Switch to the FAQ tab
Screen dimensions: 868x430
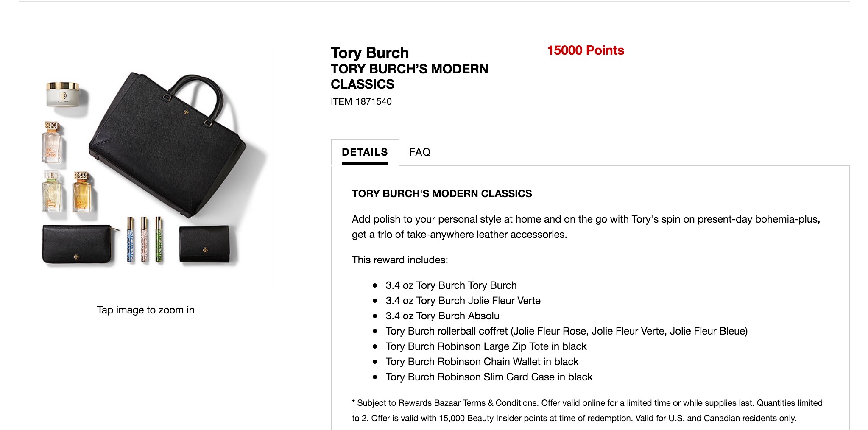419,152
